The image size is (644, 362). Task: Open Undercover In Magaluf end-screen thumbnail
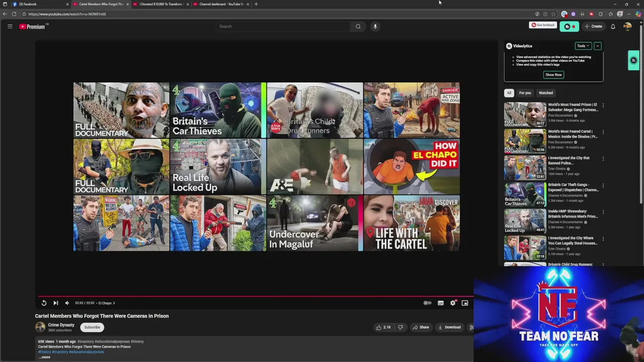(314, 223)
